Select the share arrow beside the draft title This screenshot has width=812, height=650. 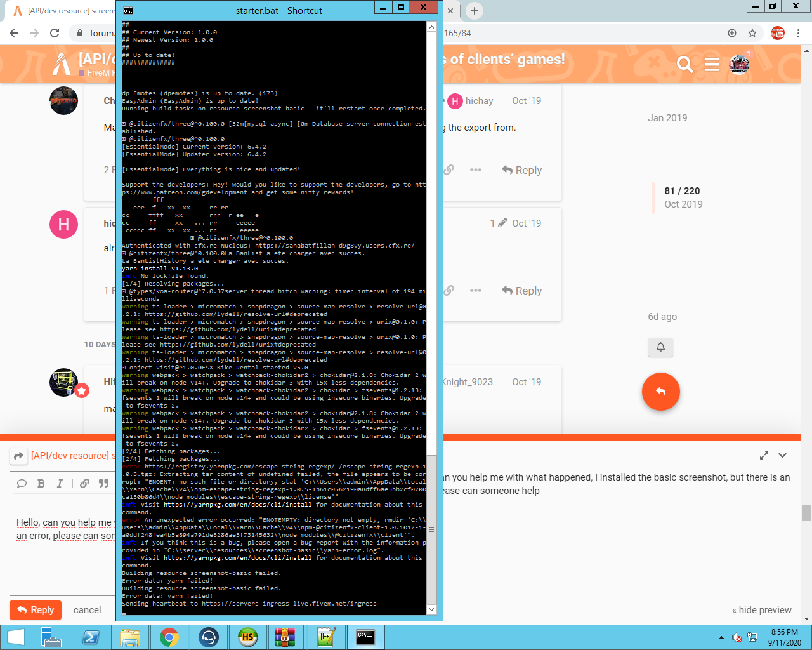click(x=18, y=456)
